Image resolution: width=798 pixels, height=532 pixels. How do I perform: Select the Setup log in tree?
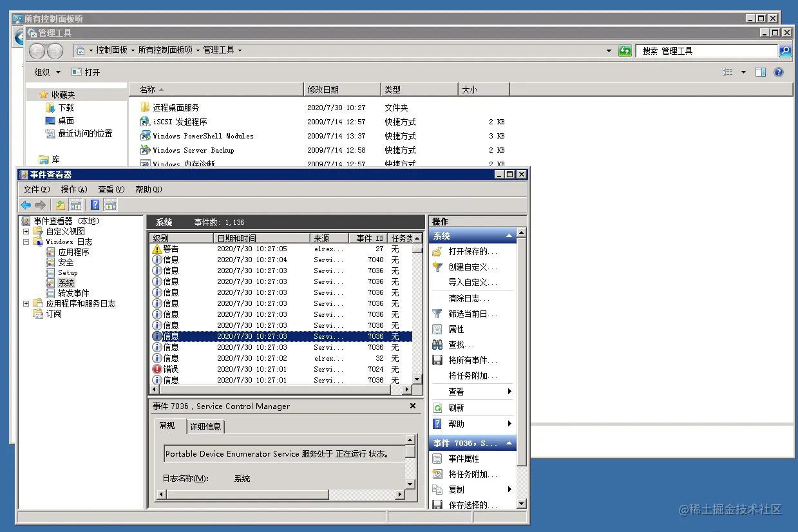pyautogui.click(x=68, y=272)
